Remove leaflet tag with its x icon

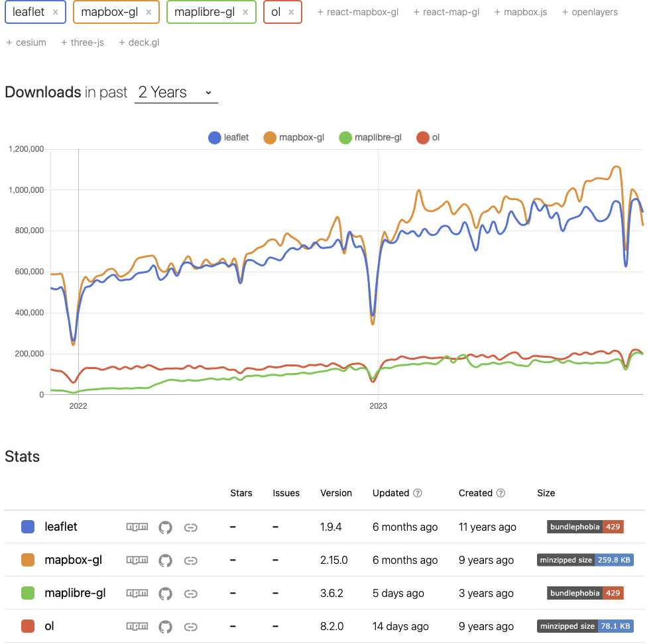(x=55, y=13)
